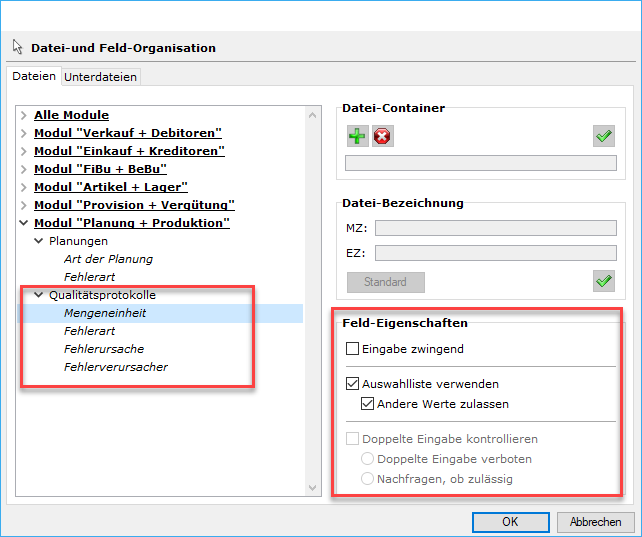This screenshot has height=537, width=642.
Task: Click the Datei-Container text field
Action: coord(480,163)
